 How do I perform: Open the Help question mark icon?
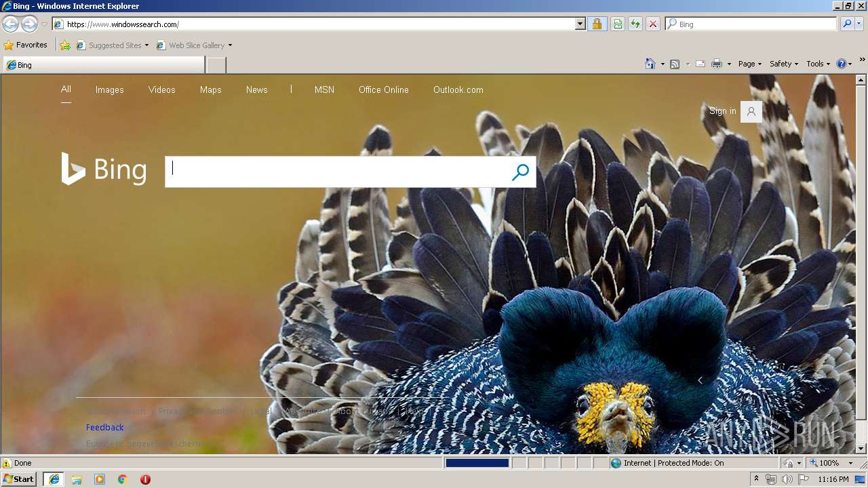pyautogui.click(x=842, y=64)
